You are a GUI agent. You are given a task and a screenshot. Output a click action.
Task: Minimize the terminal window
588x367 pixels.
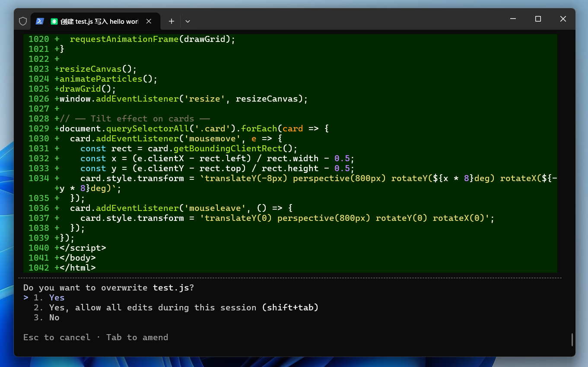(513, 19)
